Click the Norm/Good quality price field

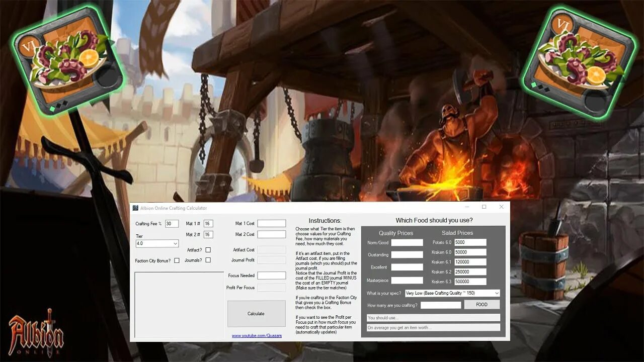407,243
